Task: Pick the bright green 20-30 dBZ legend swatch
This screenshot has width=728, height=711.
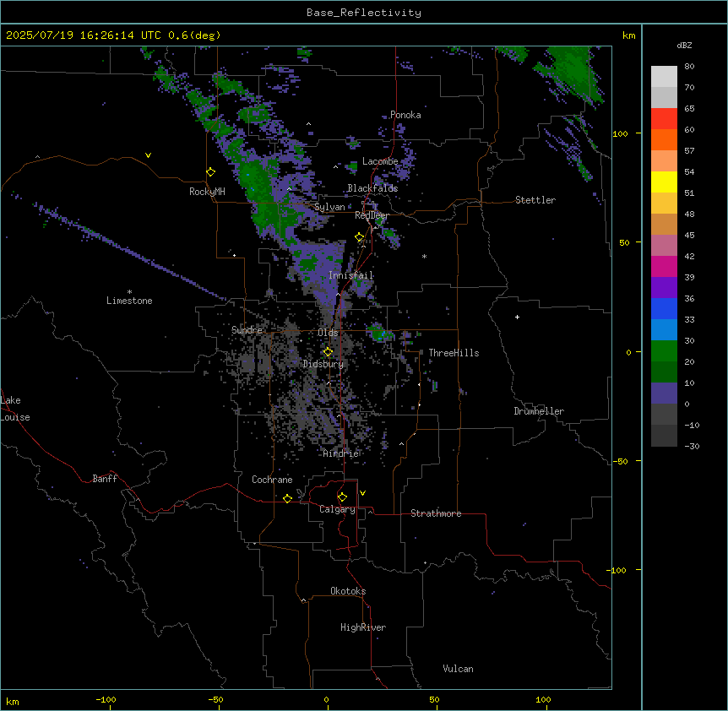Action: (x=664, y=351)
